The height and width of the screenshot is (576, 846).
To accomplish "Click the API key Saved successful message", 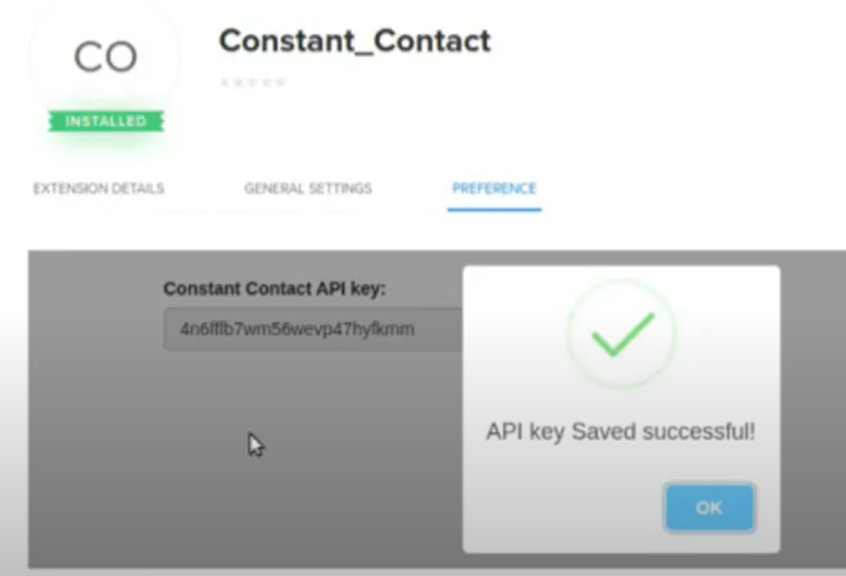I will pos(620,431).
